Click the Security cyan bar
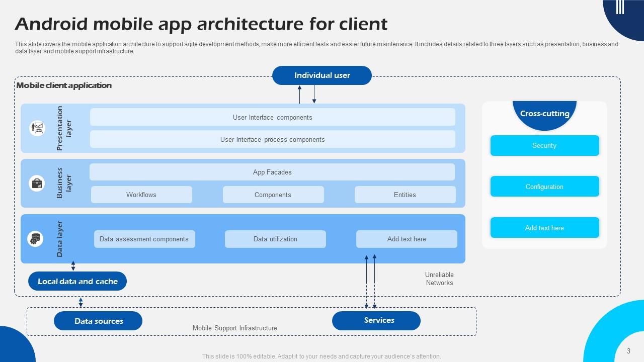Viewport: 644px width, 362px height. click(545, 145)
